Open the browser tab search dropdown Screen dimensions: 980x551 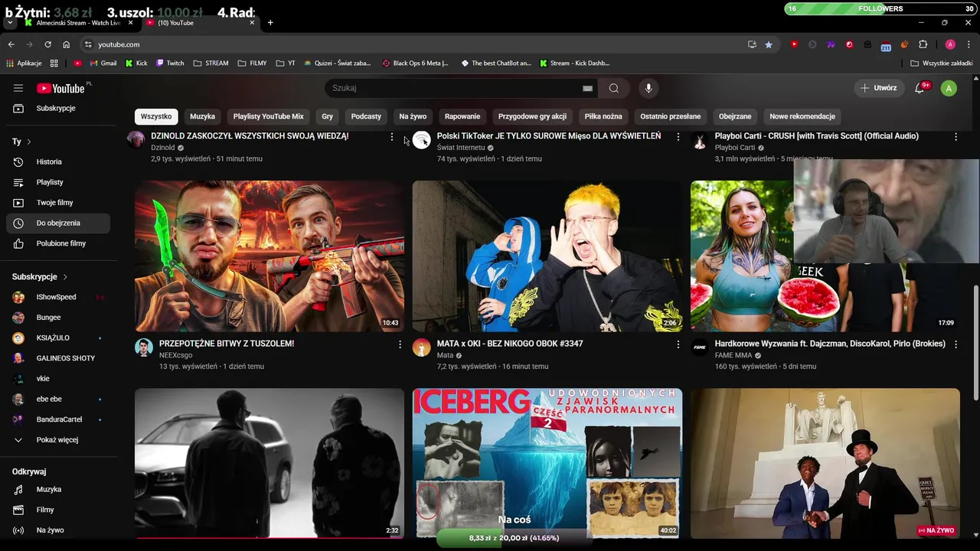point(10,23)
